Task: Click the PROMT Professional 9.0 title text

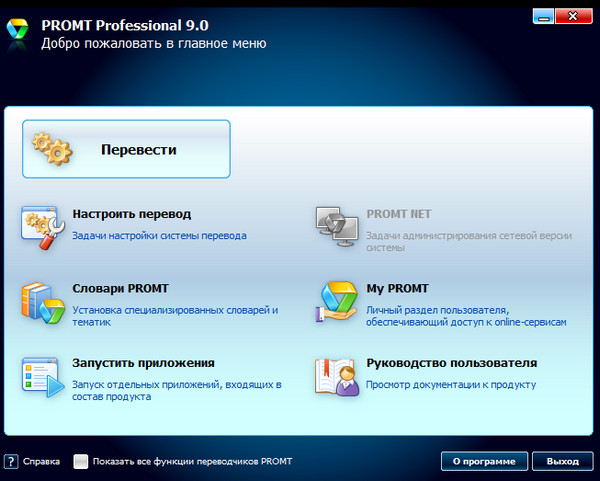Action: (125, 25)
